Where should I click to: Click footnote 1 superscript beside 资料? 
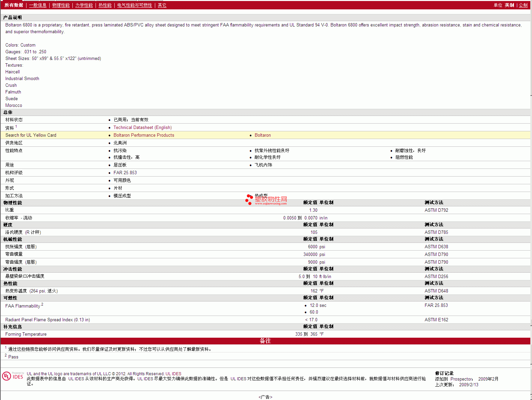tap(16, 127)
